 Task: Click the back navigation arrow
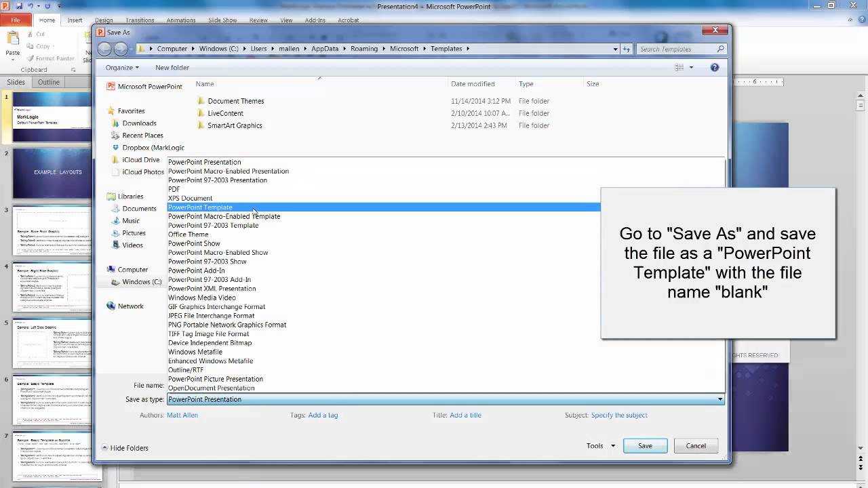click(x=104, y=48)
